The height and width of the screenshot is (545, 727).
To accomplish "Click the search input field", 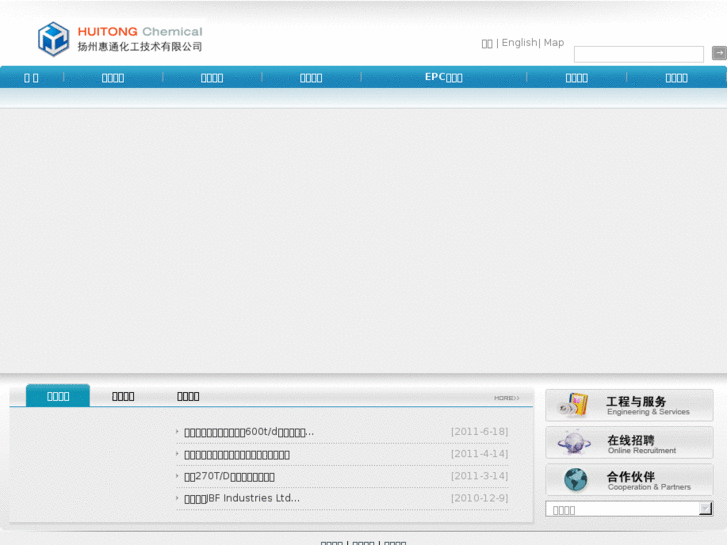I will click(x=638, y=54).
